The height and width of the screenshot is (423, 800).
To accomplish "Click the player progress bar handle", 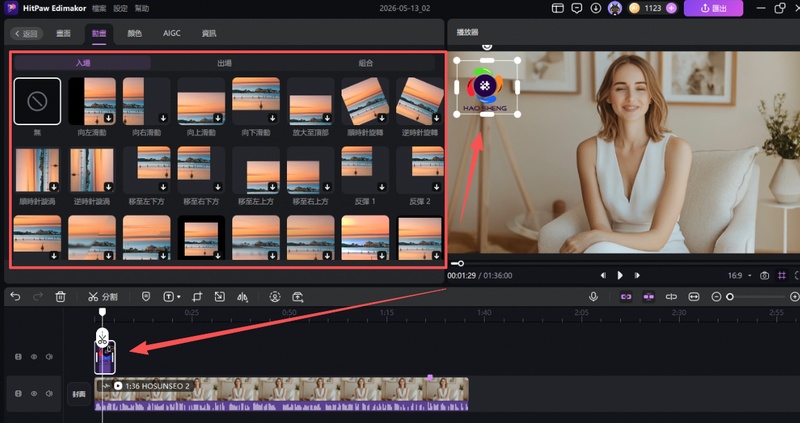I will (461, 263).
